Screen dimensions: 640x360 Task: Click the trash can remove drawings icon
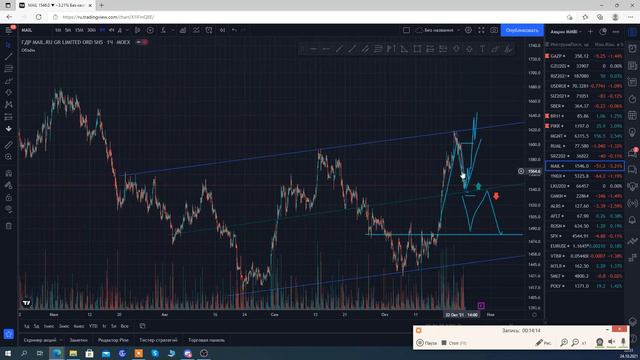tap(9, 226)
